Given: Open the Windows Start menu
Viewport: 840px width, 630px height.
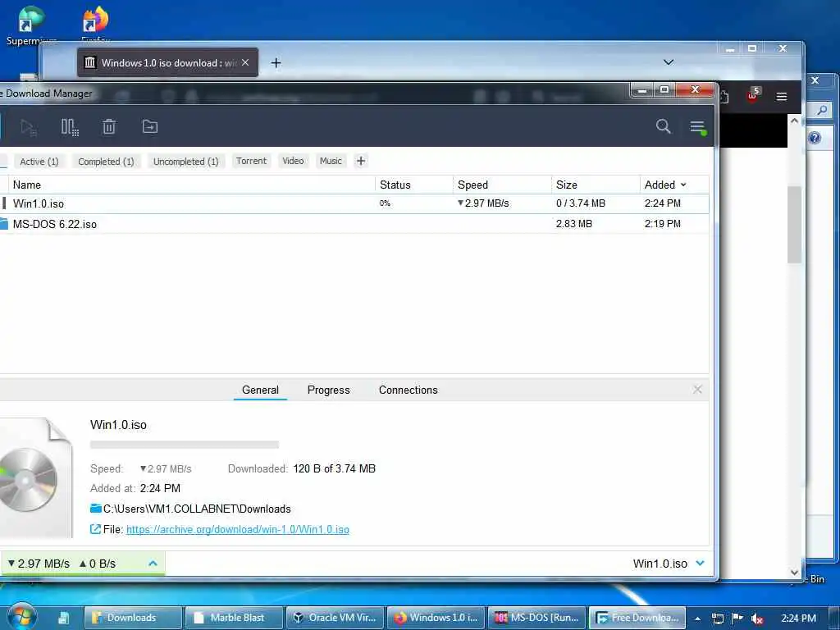Looking at the screenshot, I should pos(21,617).
